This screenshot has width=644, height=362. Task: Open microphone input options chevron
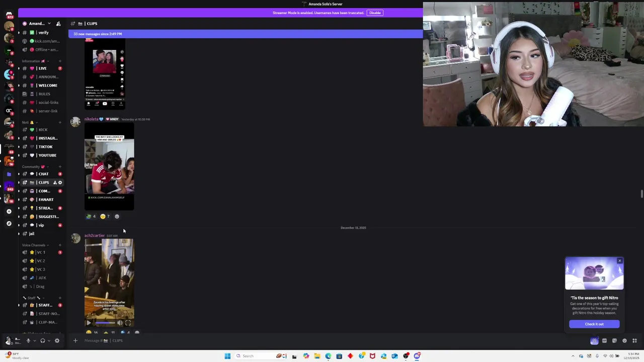(34, 341)
